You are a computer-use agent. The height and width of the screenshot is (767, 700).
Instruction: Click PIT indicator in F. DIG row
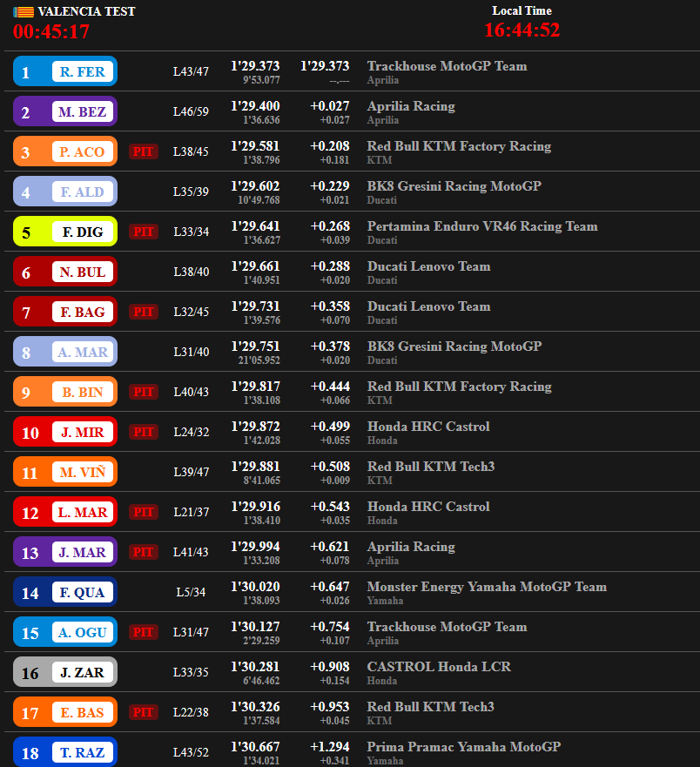click(x=144, y=232)
